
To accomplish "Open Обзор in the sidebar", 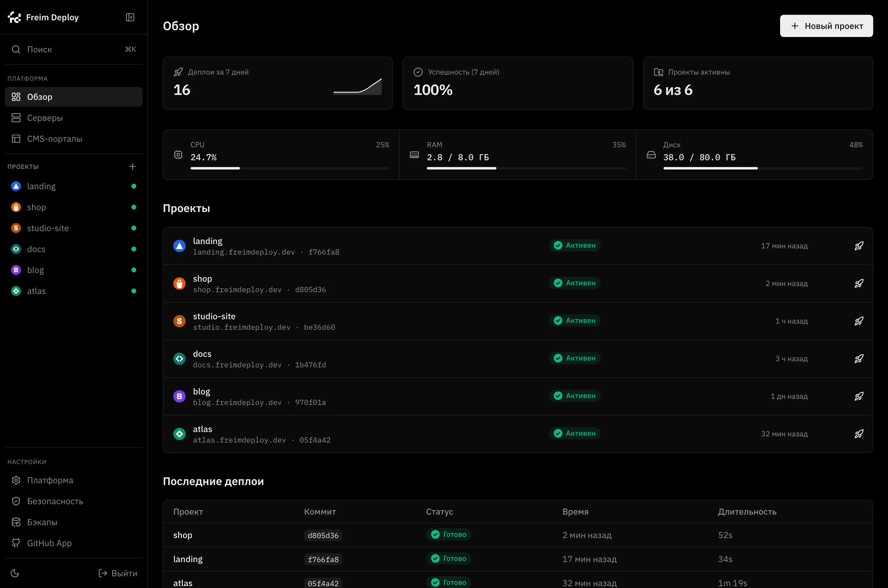I will tap(73, 97).
